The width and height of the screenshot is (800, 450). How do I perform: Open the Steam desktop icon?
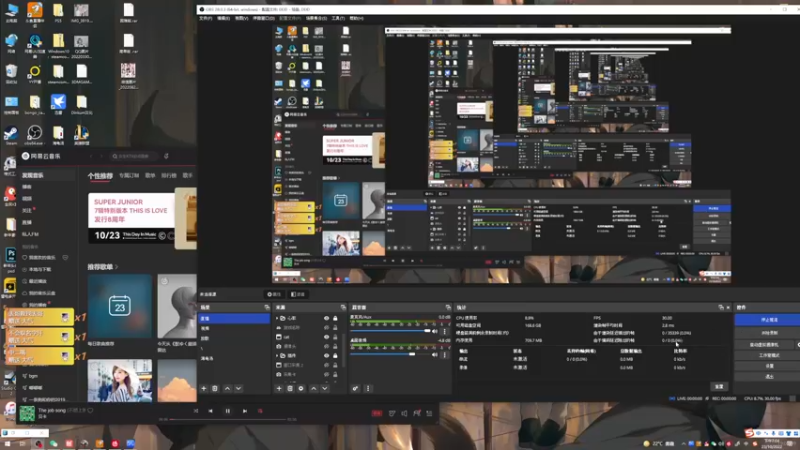[11, 135]
